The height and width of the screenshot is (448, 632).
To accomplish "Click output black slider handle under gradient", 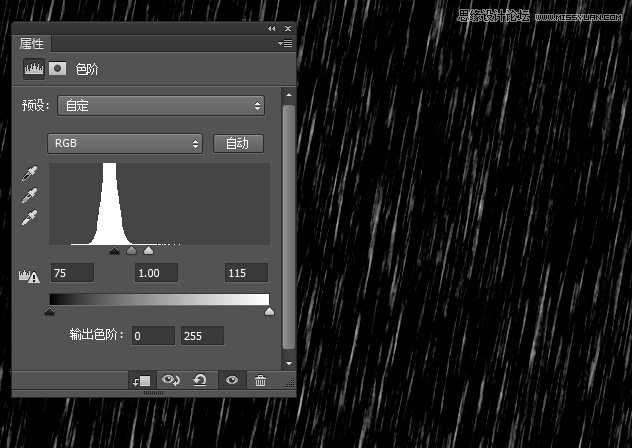I will [x=50, y=311].
